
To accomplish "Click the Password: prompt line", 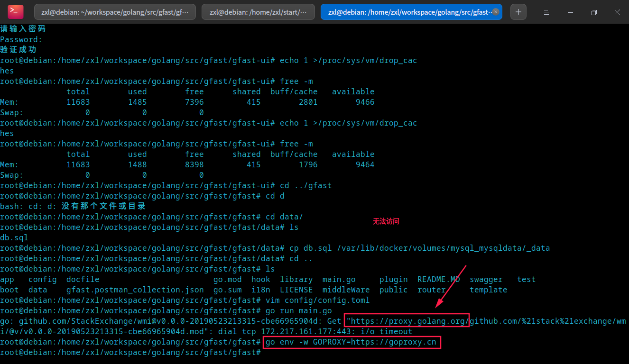I will [21, 39].
